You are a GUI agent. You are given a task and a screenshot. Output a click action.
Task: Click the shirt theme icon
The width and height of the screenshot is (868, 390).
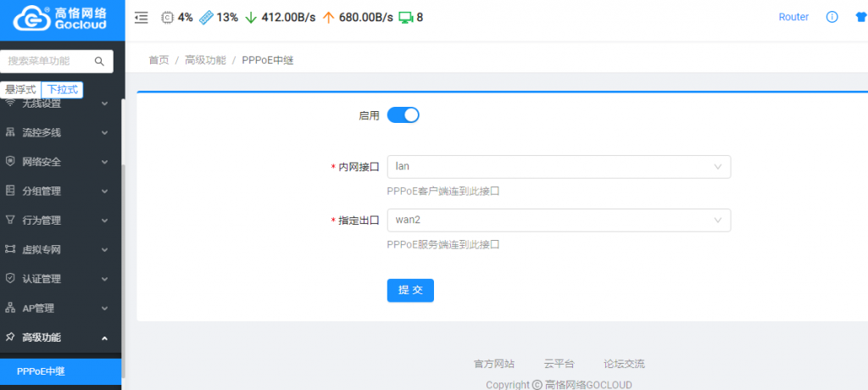(860, 17)
